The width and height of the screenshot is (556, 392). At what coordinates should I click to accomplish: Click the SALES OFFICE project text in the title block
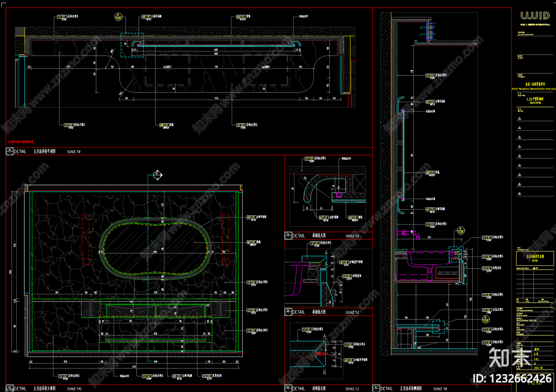point(535,103)
